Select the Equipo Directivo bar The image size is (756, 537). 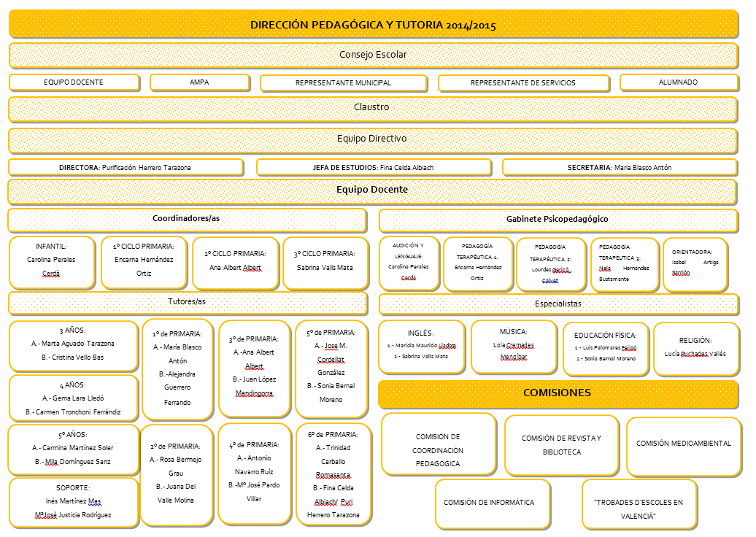point(372,139)
